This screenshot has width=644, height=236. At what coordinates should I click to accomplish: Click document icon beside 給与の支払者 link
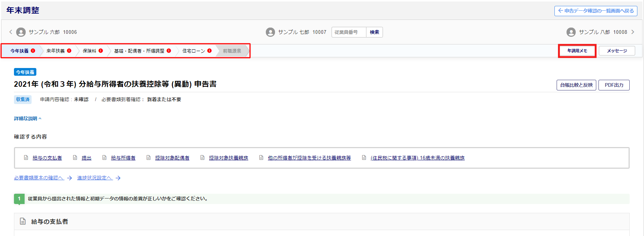pyautogui.click(x=26, y=157)
